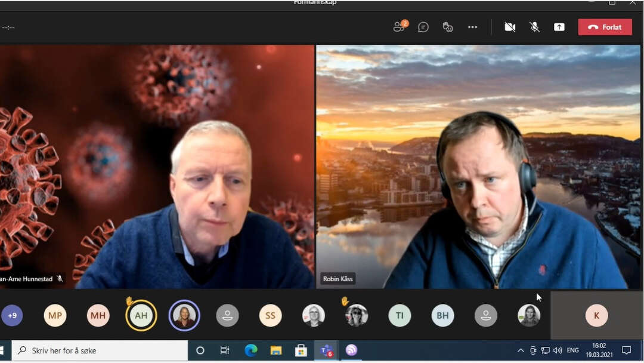
Task: Launch Microsoft Edge from the taskbar
Action: [x=250, y=350]
